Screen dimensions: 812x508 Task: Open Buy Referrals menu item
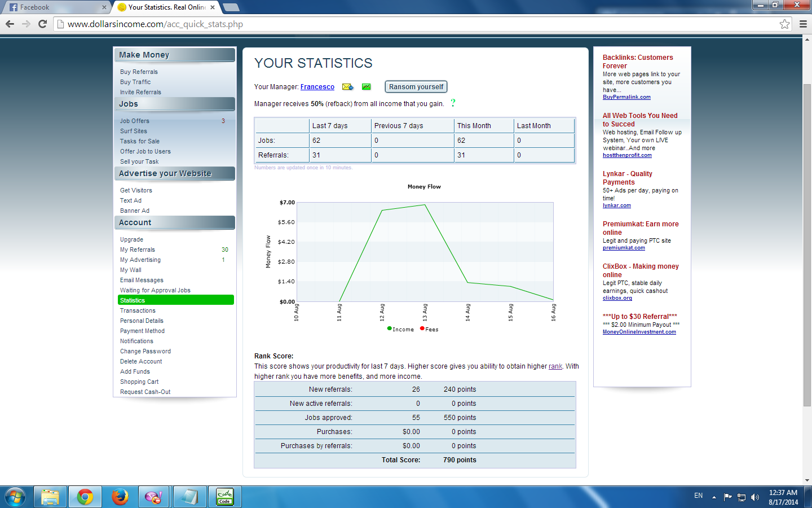139,72
